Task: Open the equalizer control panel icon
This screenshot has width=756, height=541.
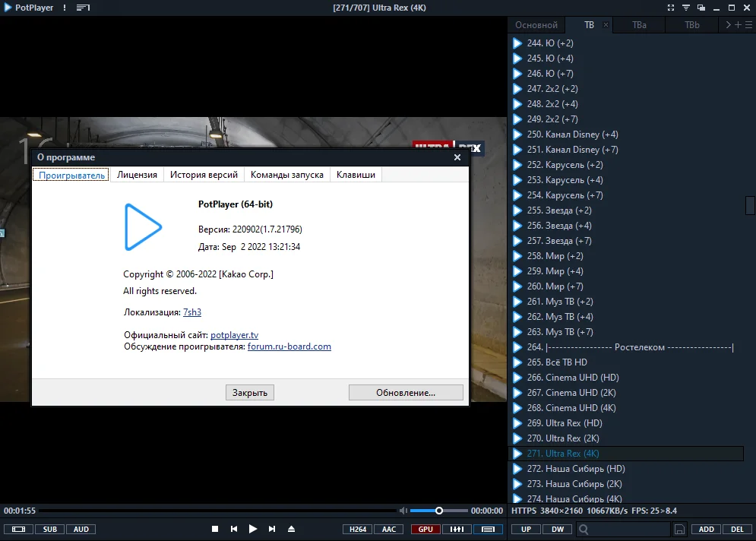Action: 457,530
